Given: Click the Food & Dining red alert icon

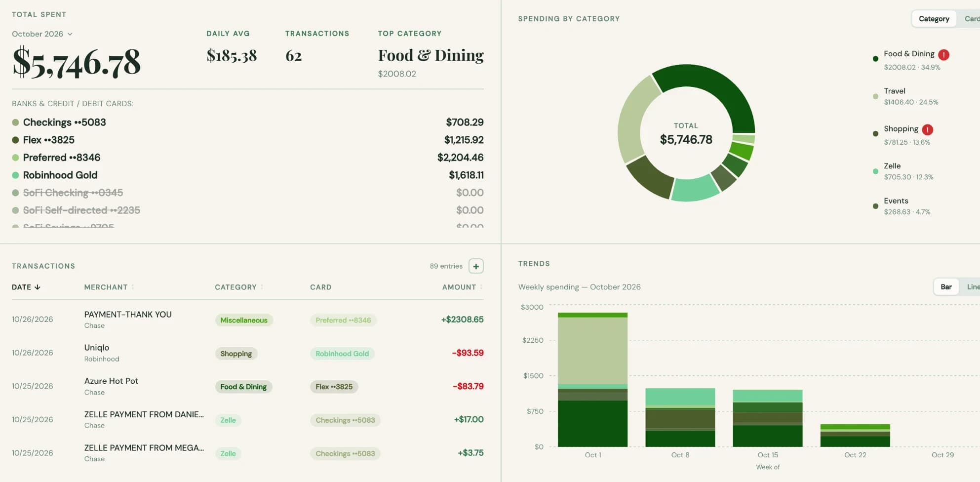Looking at the screenshot, I should (x=943, y=55).
